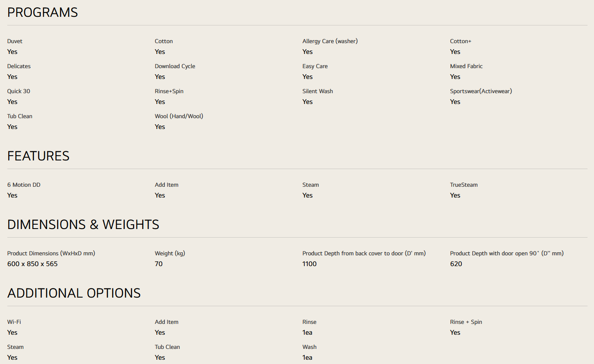
Task: Click the Quick 30 program label
Action: pyautogui.click(x=19, y=91)
